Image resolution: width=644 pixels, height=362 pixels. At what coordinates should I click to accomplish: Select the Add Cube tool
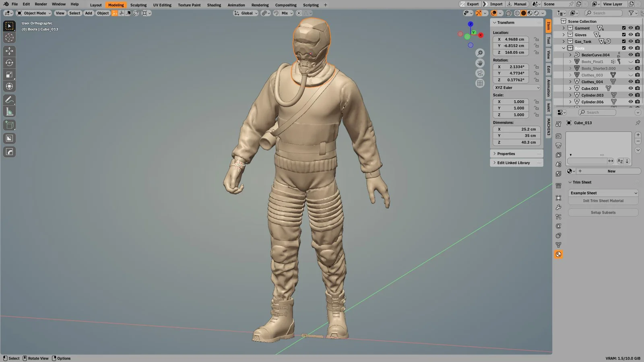point(9,125)
